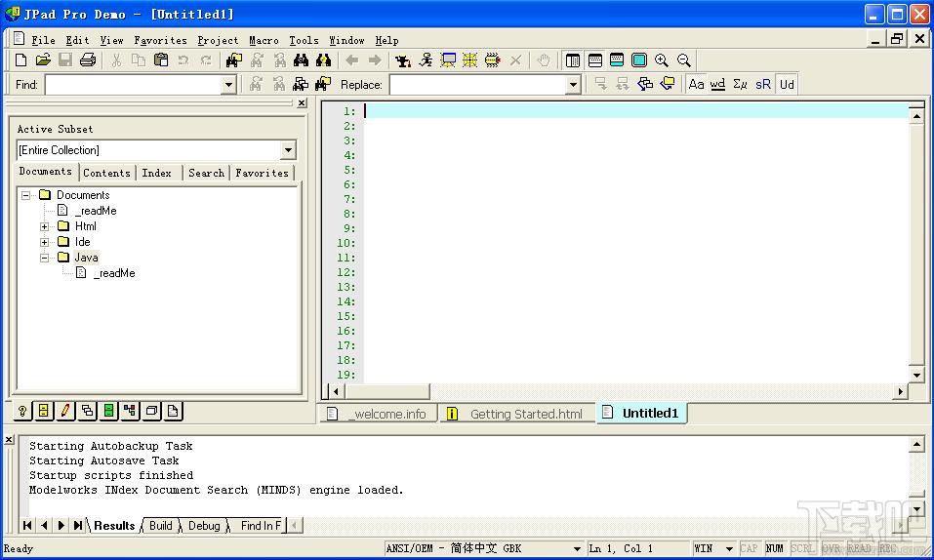Click the yellow cabinet icon below the tree
The width and height of the screenshot is (934, 560).
point(44,411)
